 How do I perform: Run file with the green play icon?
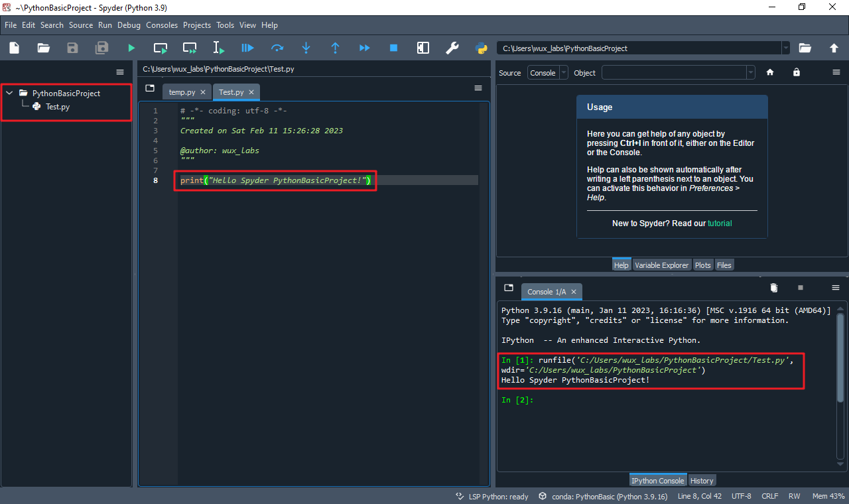tap(131, 48)
